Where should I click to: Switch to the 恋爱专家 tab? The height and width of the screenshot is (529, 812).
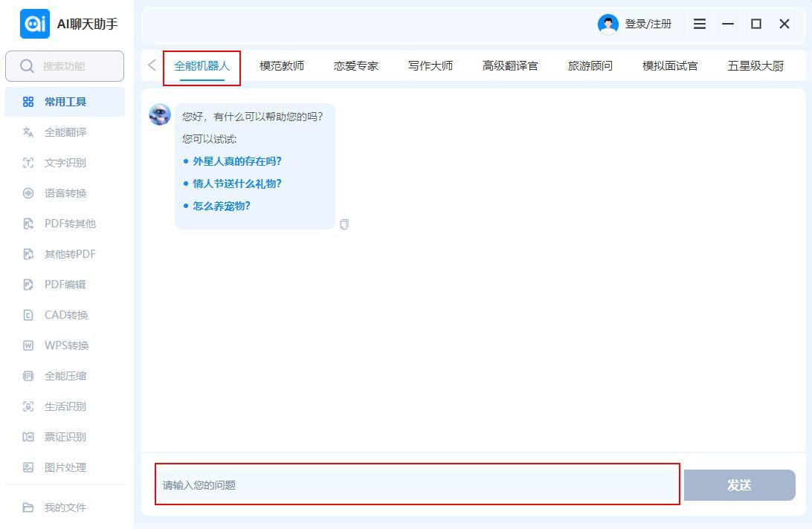[355, 66]
